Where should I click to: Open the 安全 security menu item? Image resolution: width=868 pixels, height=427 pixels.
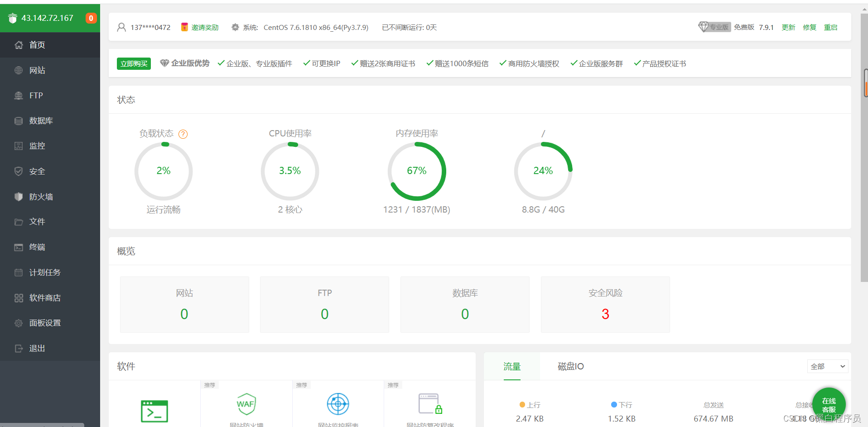[50, 171]
